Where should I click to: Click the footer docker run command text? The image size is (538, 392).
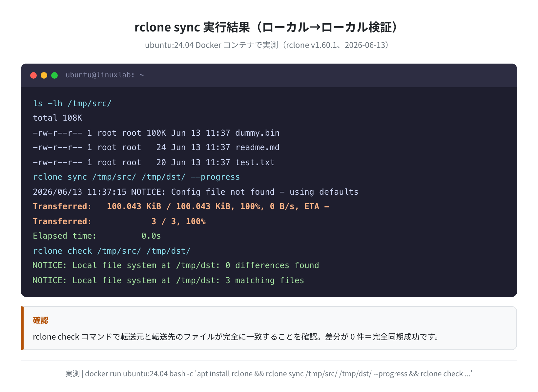pos(269,374)
